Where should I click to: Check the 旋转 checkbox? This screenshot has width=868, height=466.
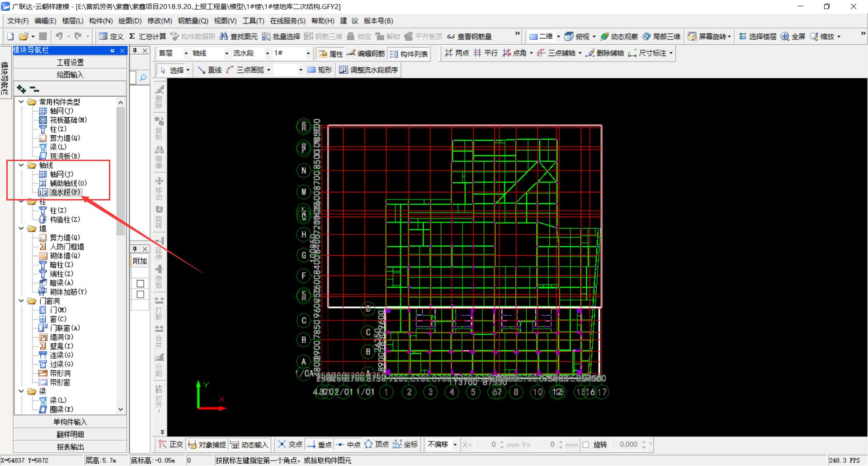(x=586, y=445)
